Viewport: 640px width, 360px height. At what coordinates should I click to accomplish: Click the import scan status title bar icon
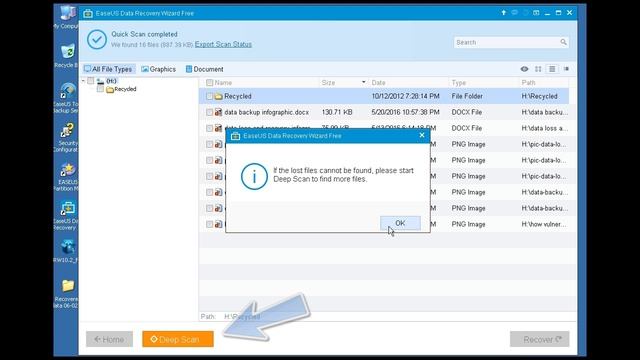(x=536, y=13)
